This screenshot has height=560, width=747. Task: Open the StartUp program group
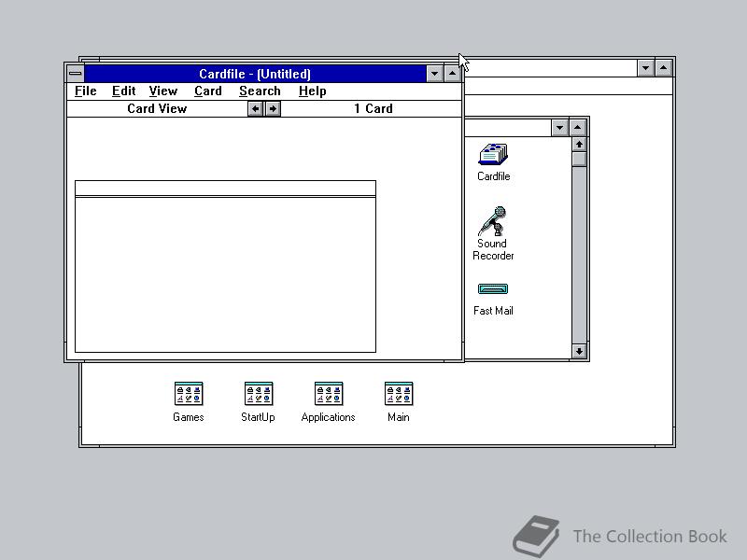click(x=258, y=402)
